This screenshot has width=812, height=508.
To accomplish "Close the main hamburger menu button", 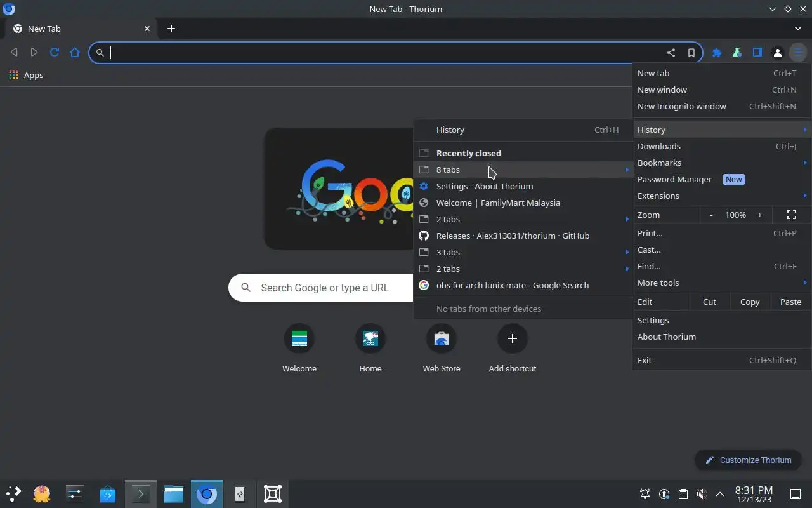I will point(798,53).
